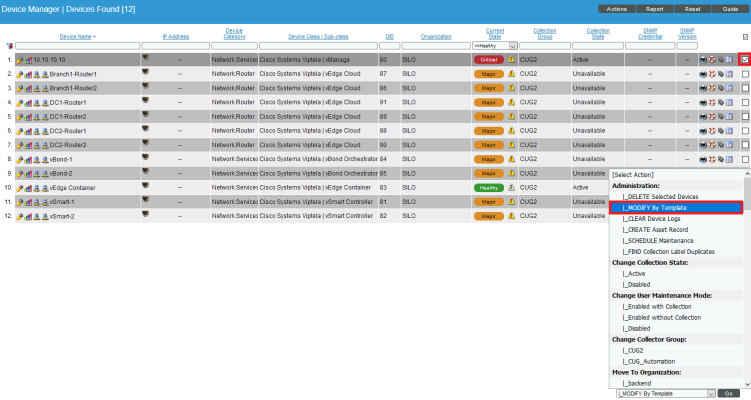
Task: Click tag asset icon in Branch1-Router2 row
Action: click(720, 88)
